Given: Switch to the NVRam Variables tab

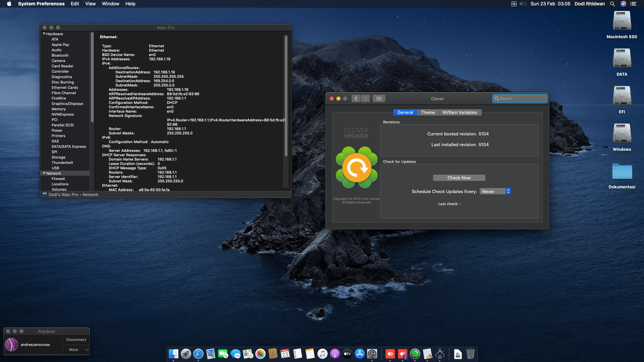Looking at the screenshot, I should point(460,113).
